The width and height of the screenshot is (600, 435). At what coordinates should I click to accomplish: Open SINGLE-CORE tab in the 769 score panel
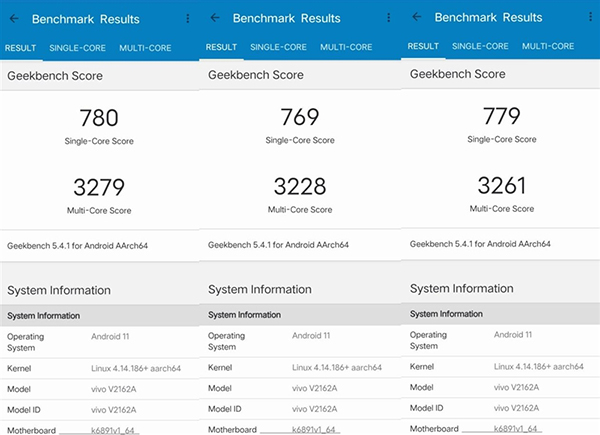click(278, 48)
